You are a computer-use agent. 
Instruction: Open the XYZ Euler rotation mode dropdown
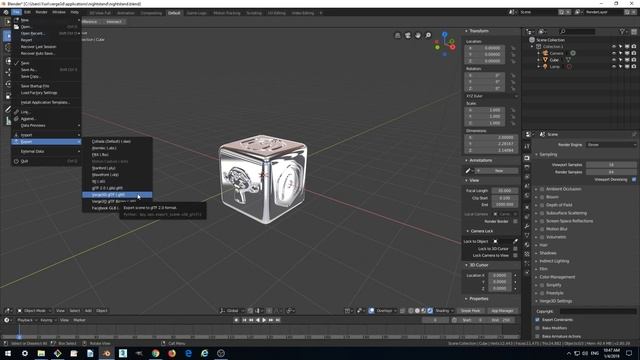click(x=491, y=96)
